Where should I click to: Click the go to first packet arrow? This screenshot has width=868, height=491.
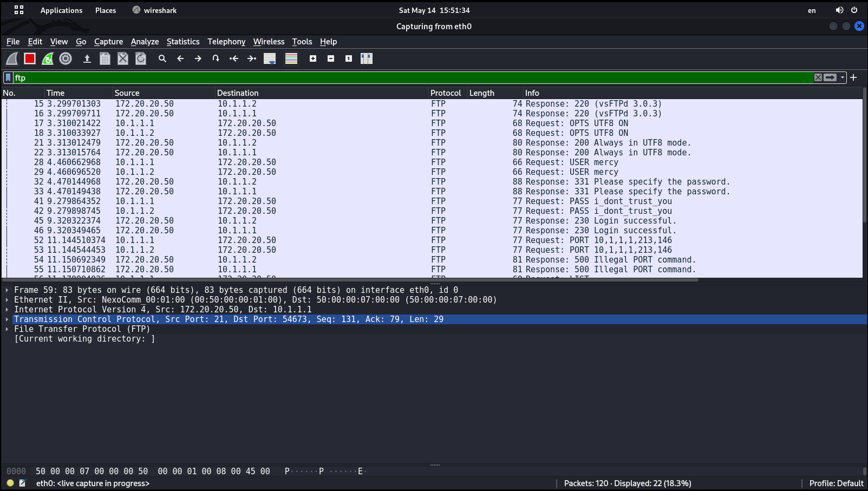(234, 58)
